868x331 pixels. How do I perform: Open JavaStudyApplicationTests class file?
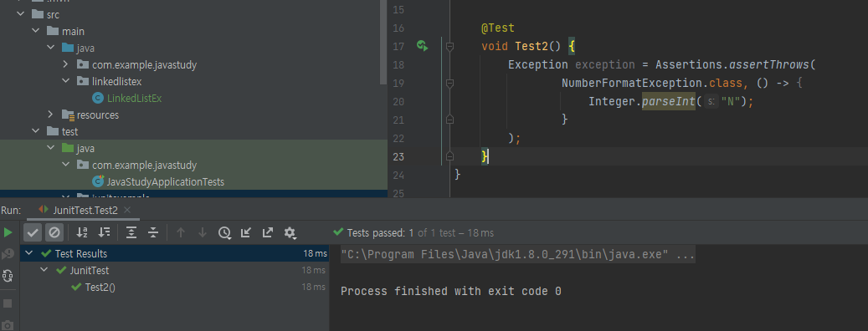[x=166, y=182]
